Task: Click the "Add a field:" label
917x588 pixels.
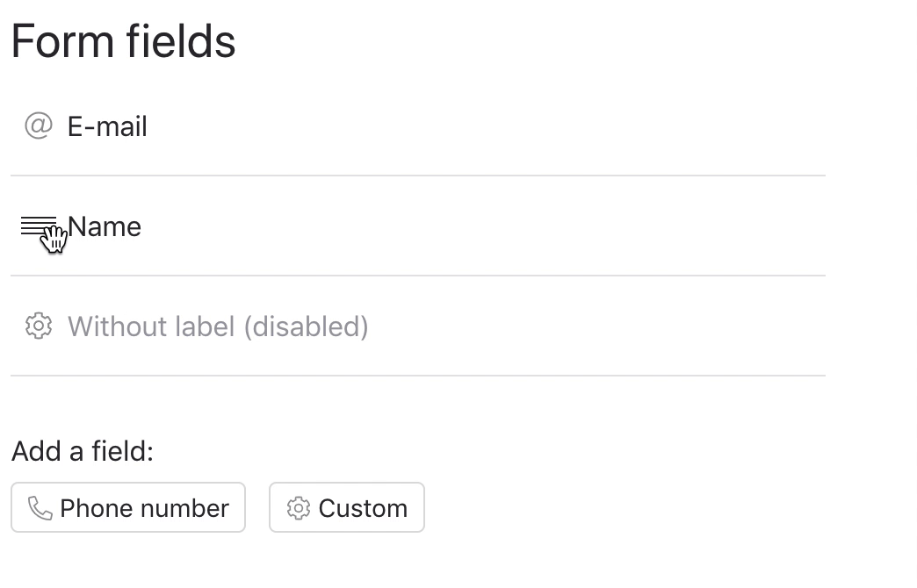Action: coord(83,451)
